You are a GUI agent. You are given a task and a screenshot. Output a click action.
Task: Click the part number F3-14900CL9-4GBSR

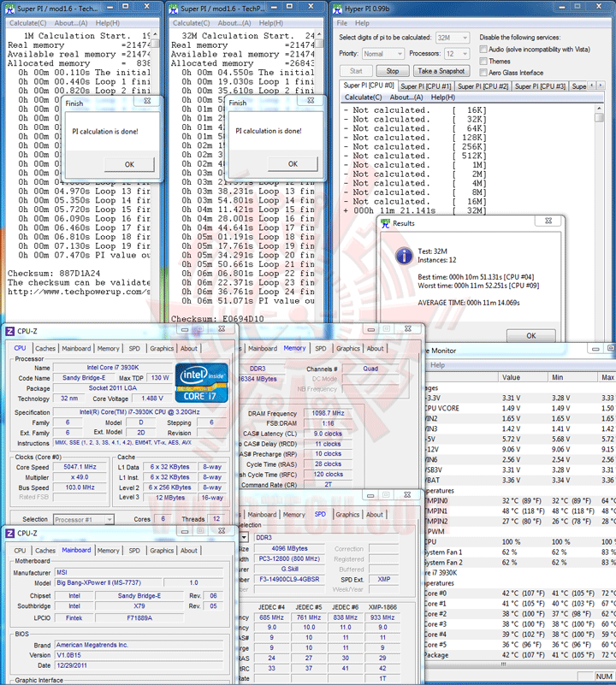[x=289, y=579]
